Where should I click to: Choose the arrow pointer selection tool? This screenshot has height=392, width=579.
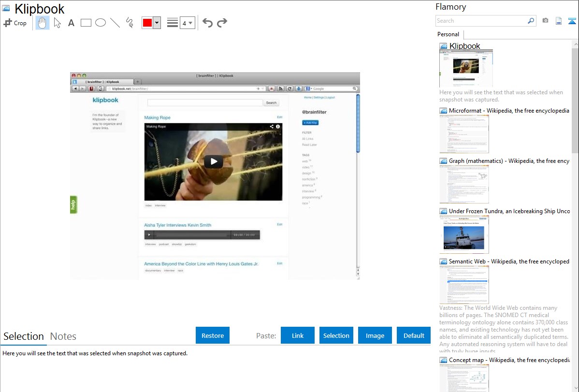click(x=57, y=23)
